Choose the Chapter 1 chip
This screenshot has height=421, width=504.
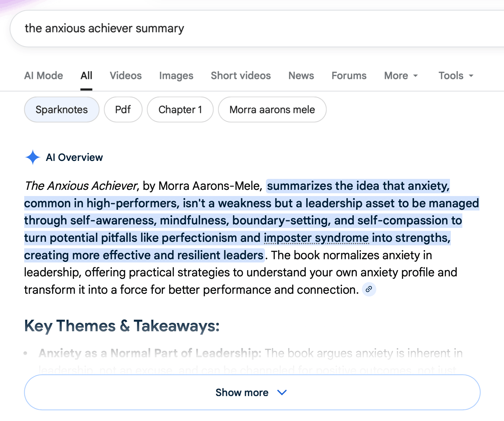pyautogui.click(x=180, y=110)
